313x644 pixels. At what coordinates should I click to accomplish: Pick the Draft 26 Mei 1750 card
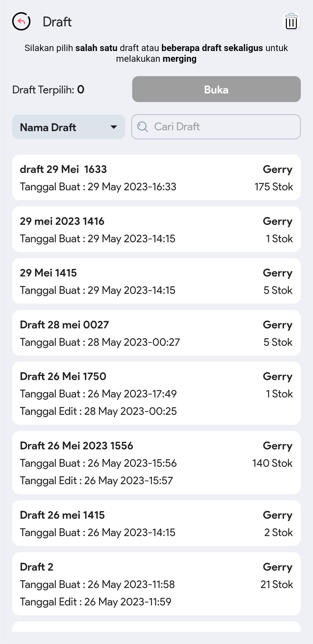[x=156, y=393]
